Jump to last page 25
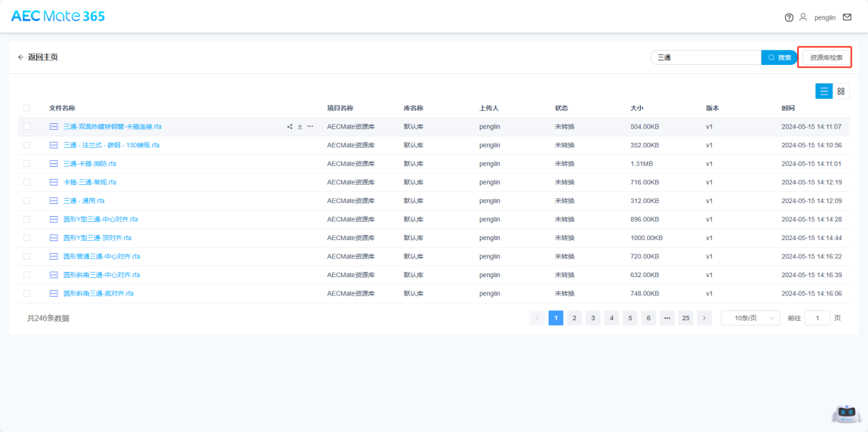Image resolution: width=868 pixels, height=432 pixels. pyautogui.click(x=685, y=318)
